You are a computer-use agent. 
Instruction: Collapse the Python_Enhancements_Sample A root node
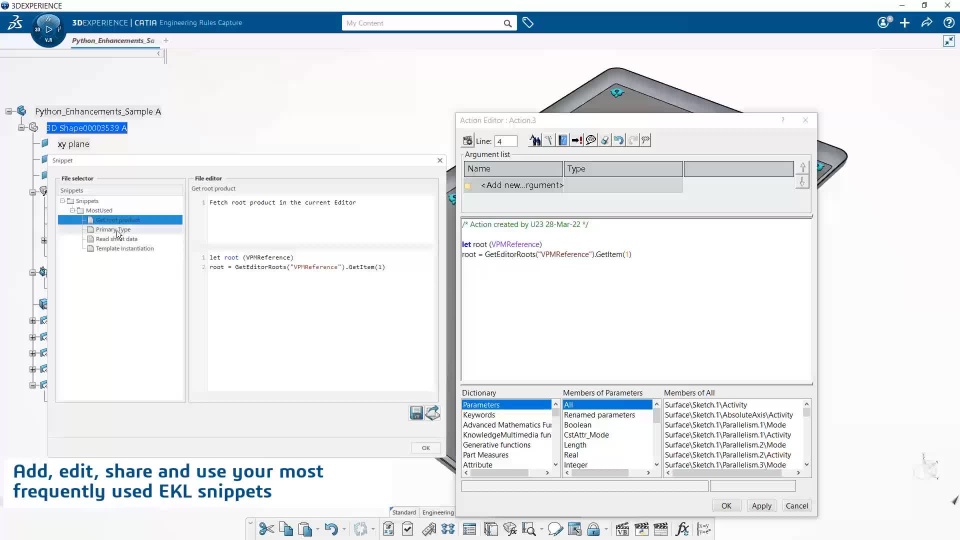(9, 111)
